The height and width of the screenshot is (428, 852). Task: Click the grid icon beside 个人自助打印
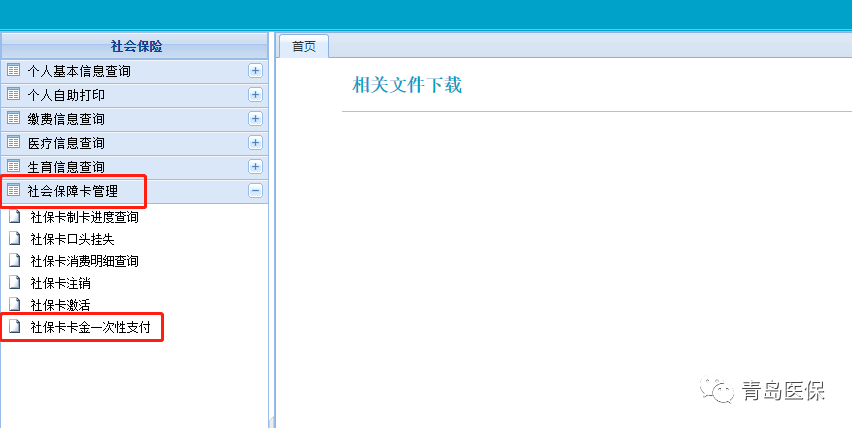14,95
